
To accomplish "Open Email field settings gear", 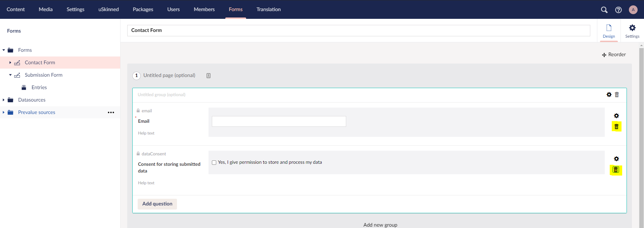I will coord(616,116).
